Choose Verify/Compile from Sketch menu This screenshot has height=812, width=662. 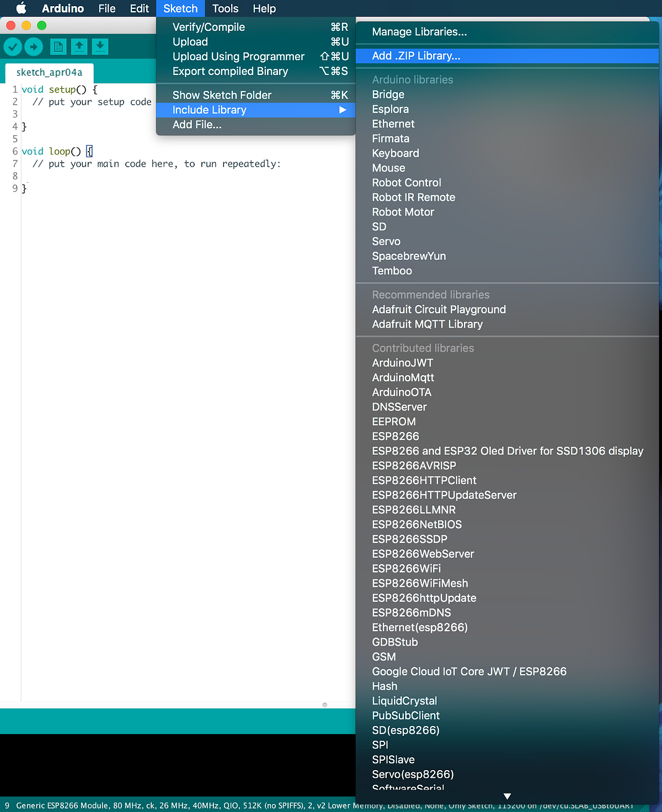point(256,27)
